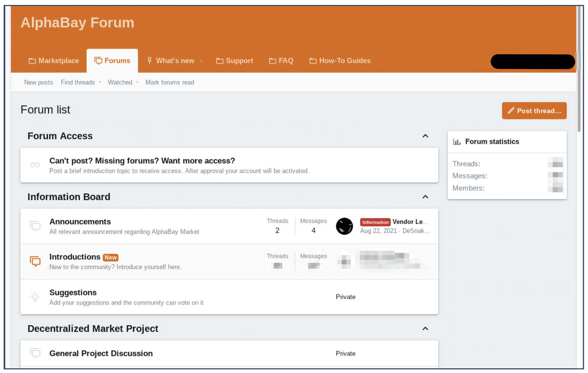The height and width of the screenshot is (373, 588).
Task: Open the FAQ tab
Action: [x=281, y=61]
